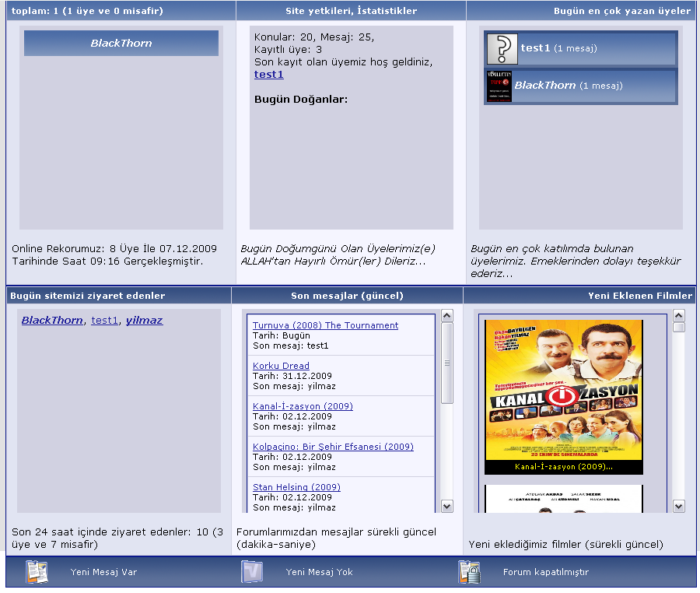The height and width of the screenshot is (593, 700).
Task: Open 'Kanal-İ-zasyon (2009)' thread link
Action: click(303, 406)
